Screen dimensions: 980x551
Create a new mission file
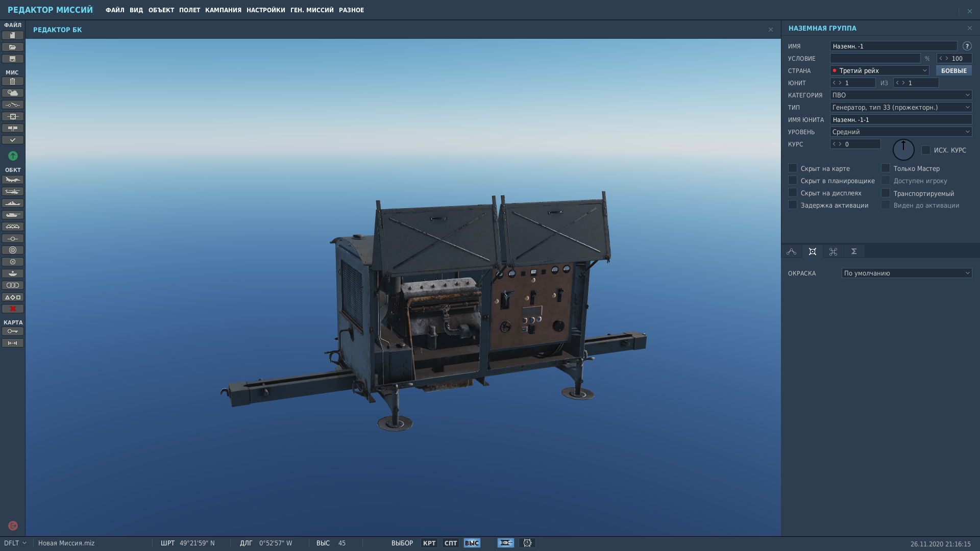click(x=13, y=35)
